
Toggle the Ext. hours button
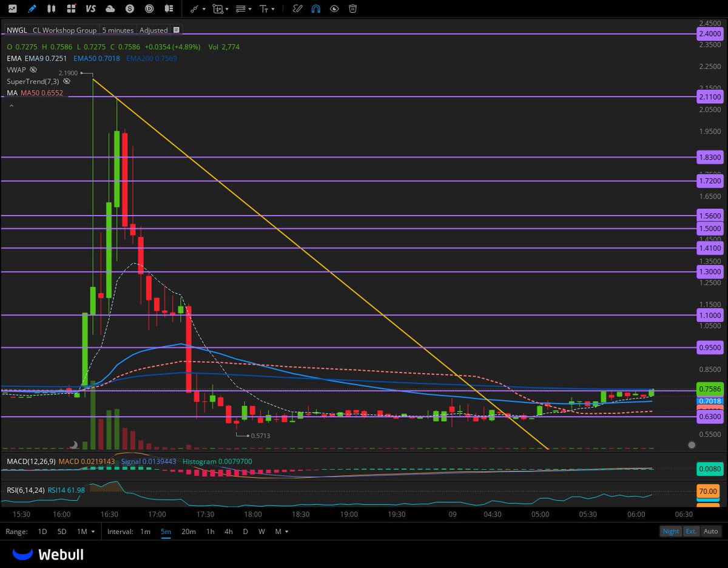point(691,532)
